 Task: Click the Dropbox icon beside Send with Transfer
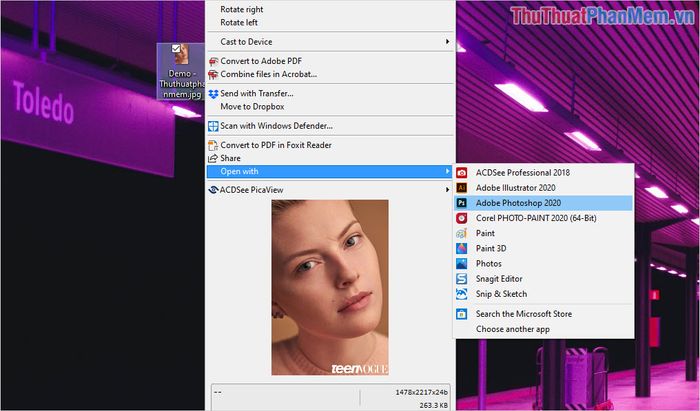(x=213, y=94)
